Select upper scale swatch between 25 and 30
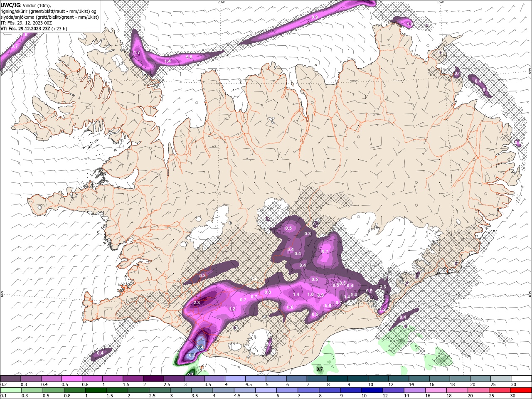Image resolution: width=532 pixels, height=399 pixels. click(x=500, y=379)
